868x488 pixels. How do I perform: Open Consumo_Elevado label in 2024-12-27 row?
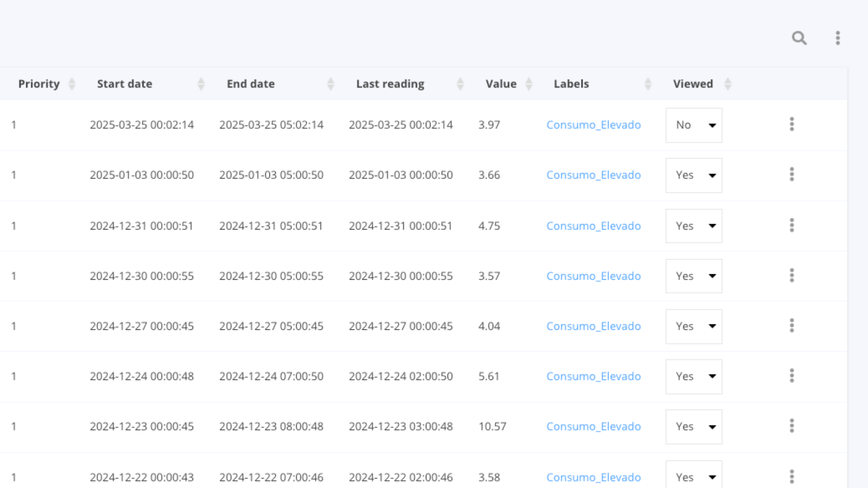pyautogui.click(x=594, y=326)
